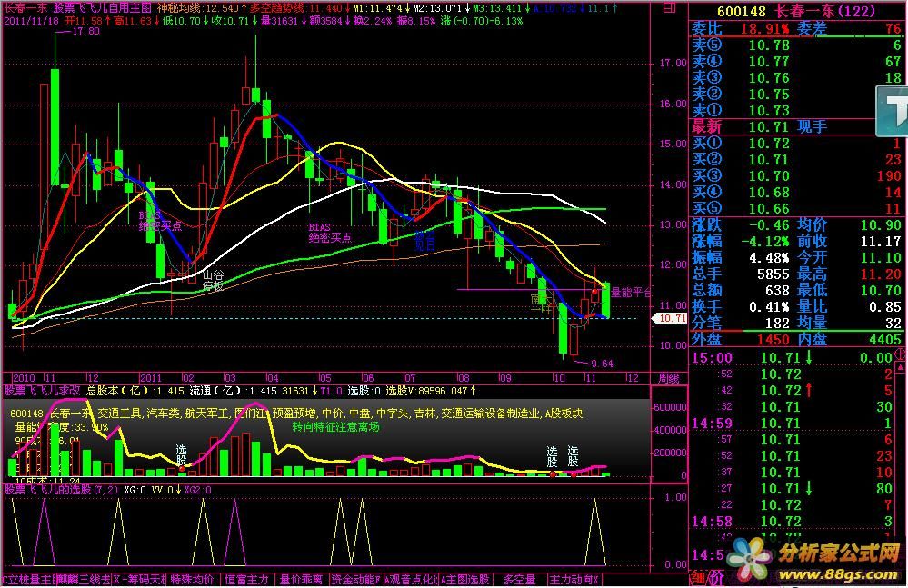Click the 17.80 high price marker
908x588 pixels.
(x=85, y=31)
